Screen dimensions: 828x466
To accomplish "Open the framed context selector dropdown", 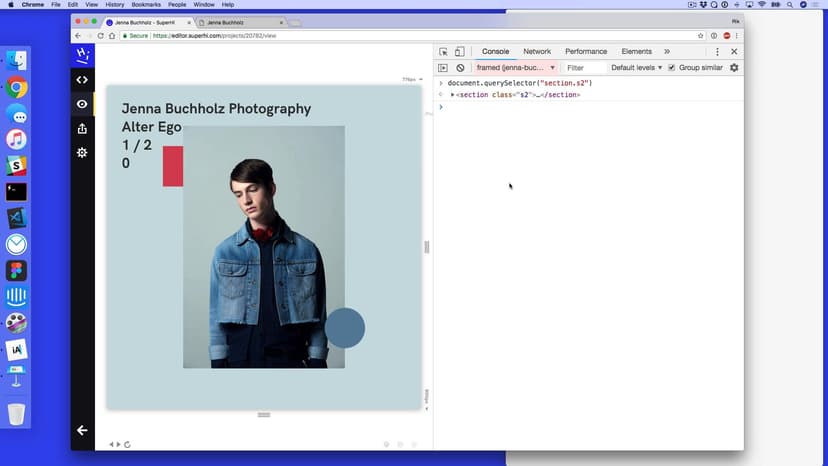I will (516, 68).
